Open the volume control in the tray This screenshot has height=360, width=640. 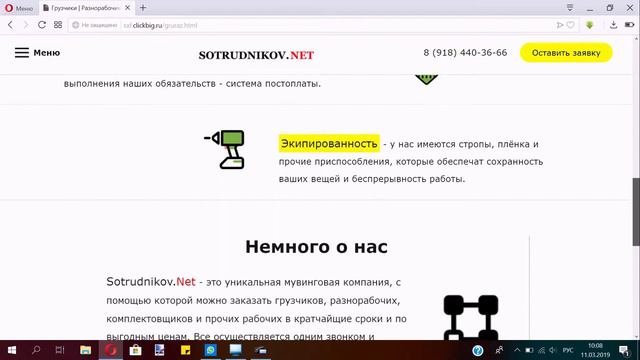553,350
